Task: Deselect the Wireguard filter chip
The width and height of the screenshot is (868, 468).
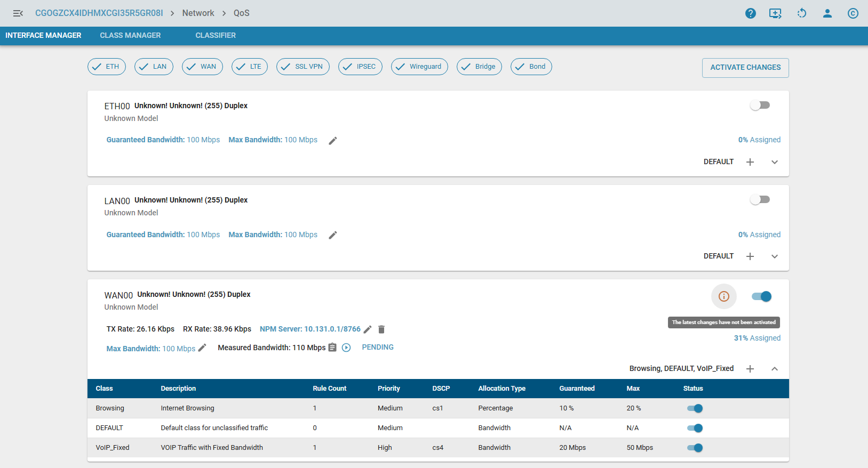Action: point(419,67)
